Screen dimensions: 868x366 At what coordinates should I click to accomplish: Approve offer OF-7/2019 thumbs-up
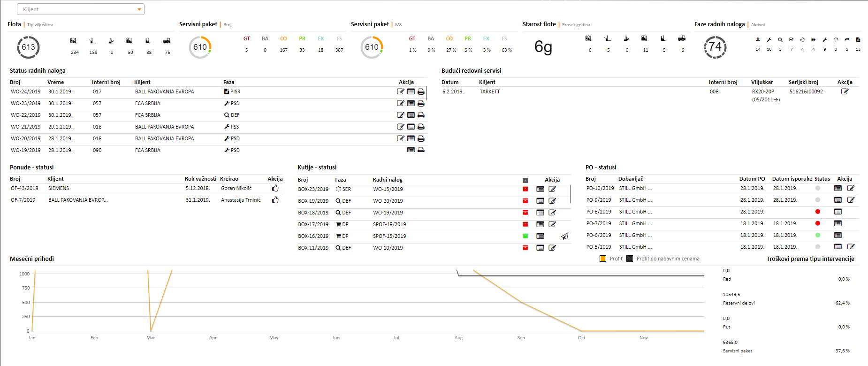(275, 200)
